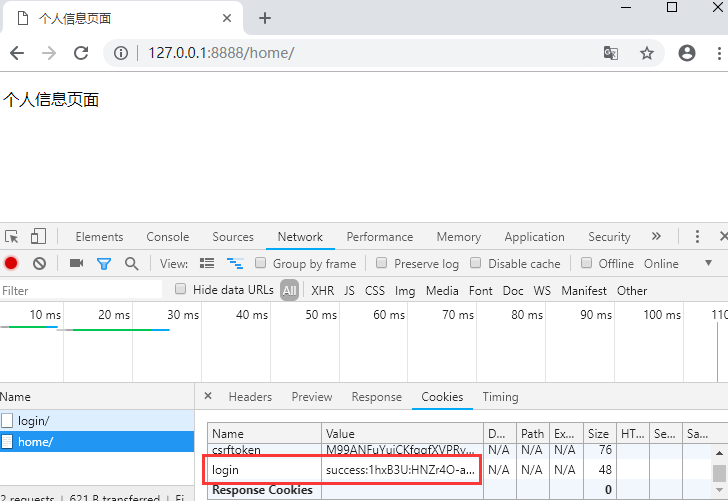Image resolution: width=728 pixels, height=501 pixels.
Task: Select the login cookie row
Action: coord(459,470)
